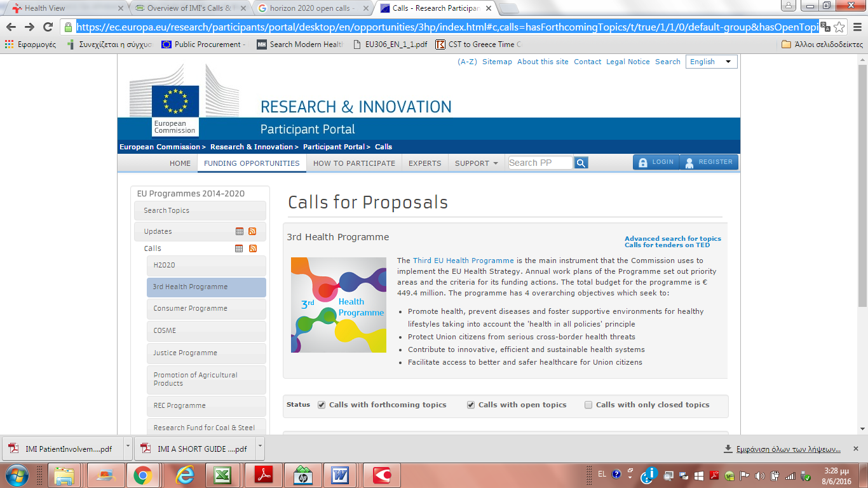Toggle Calls with open topics checkbox

tap(471, 405)
